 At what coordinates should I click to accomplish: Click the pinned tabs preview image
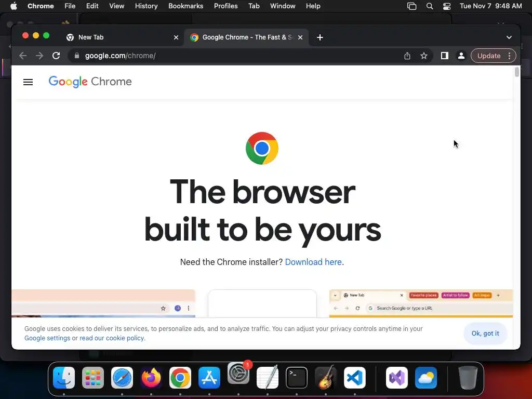pos(421,303)
